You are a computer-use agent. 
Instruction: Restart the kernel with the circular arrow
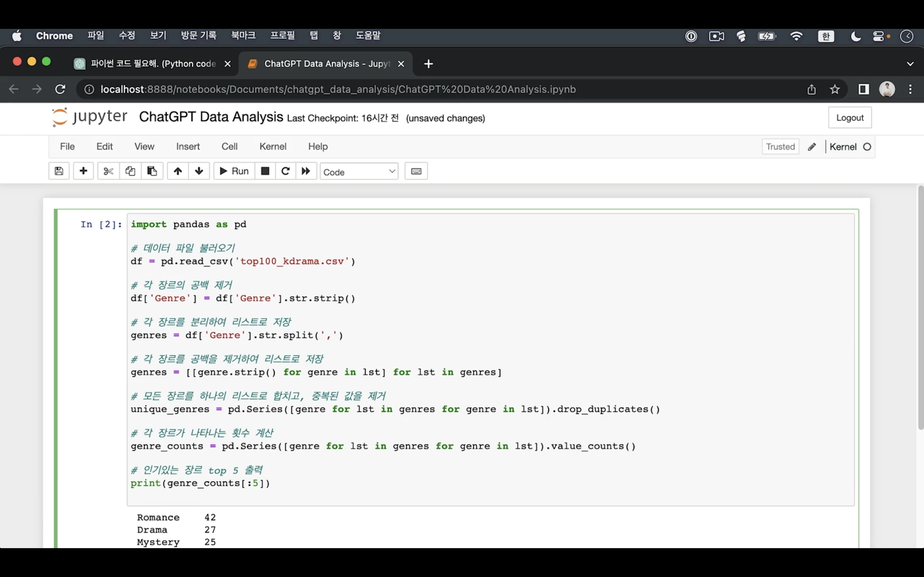pos(285,171)
